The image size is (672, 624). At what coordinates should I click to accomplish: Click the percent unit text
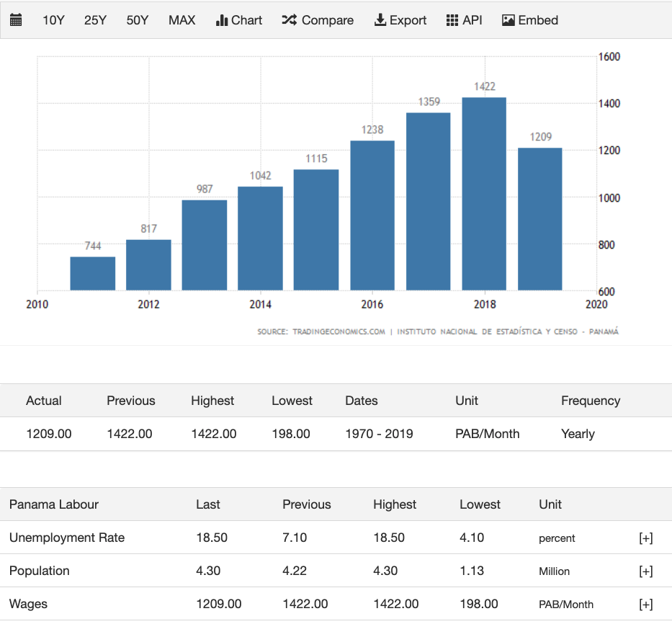[557, 538]
